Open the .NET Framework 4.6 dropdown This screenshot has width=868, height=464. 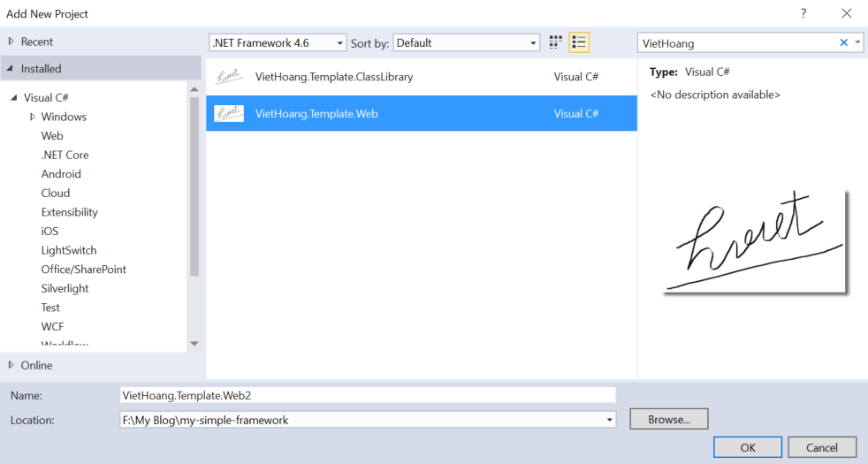point(278,42)
